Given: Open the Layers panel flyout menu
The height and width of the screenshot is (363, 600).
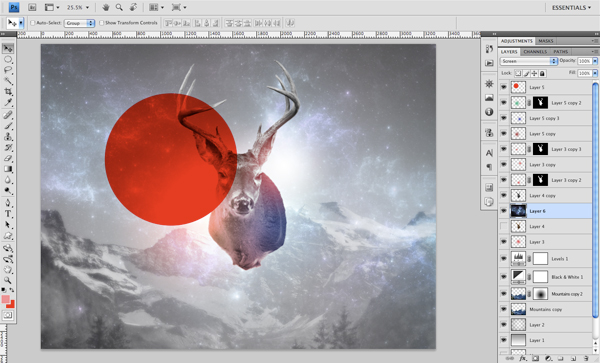Looking at the screenshot, I should point(595,52).
